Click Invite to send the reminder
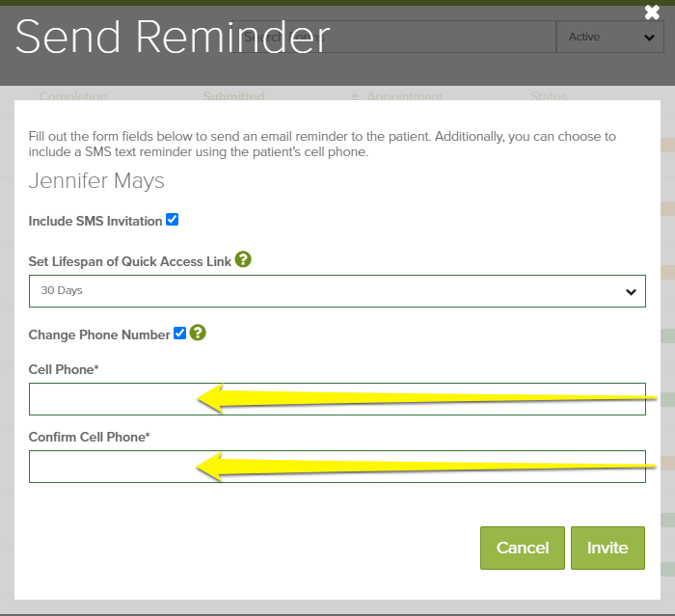The height and width of the screenshot is (616, 675). click(607, 548)
